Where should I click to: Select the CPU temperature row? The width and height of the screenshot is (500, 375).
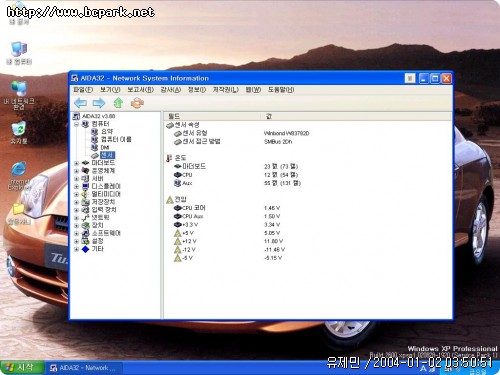(x=187, y=175)
